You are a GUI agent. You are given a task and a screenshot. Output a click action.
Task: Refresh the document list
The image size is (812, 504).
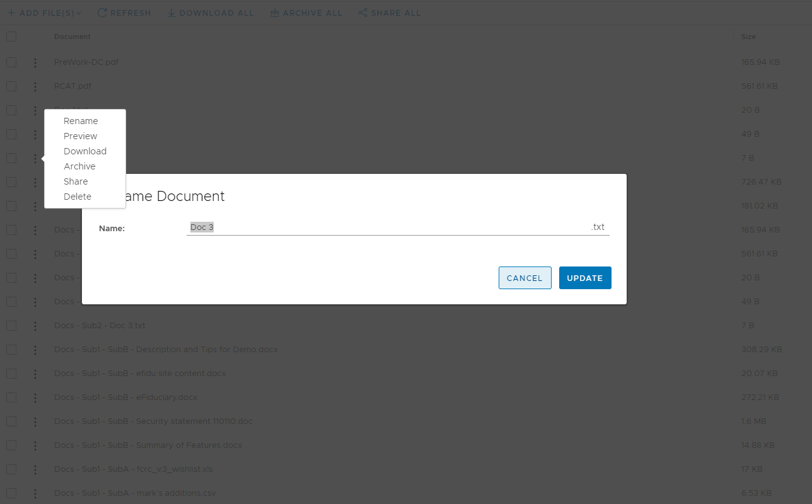(x=124, y=13)
